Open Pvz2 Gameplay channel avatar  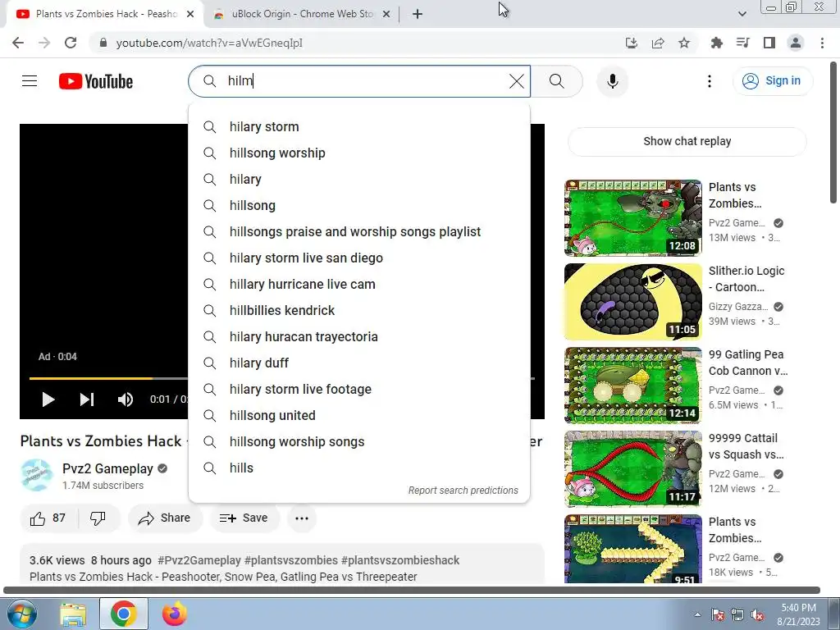(x=37, y=475)
